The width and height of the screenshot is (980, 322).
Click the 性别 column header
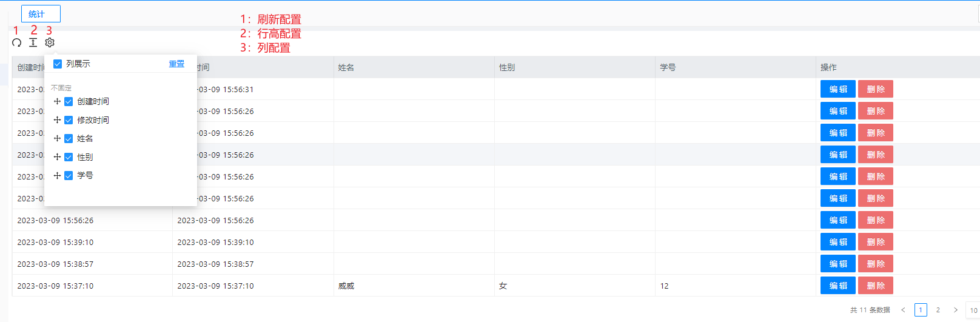tap(574, 67)
